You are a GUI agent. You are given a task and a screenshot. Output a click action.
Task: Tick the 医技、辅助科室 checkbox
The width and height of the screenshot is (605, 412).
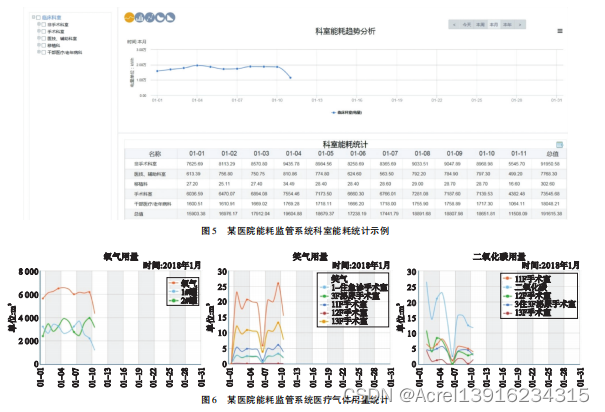[44, 38]
